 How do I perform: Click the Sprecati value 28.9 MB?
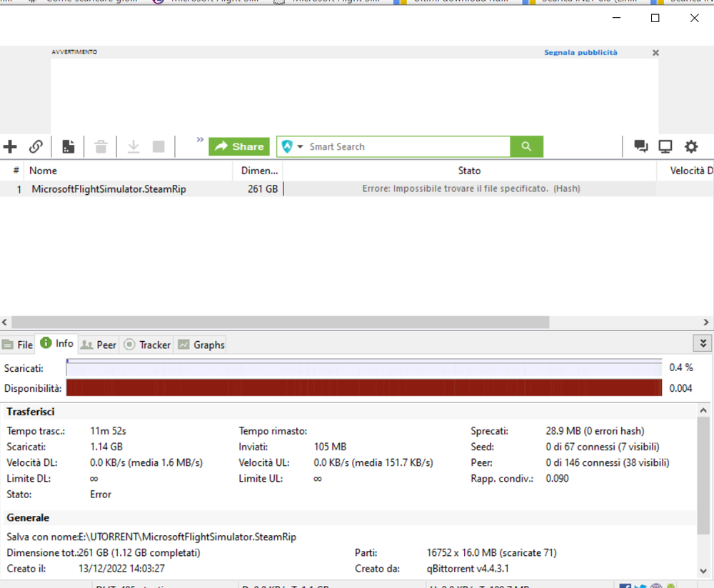click(595, 431)
